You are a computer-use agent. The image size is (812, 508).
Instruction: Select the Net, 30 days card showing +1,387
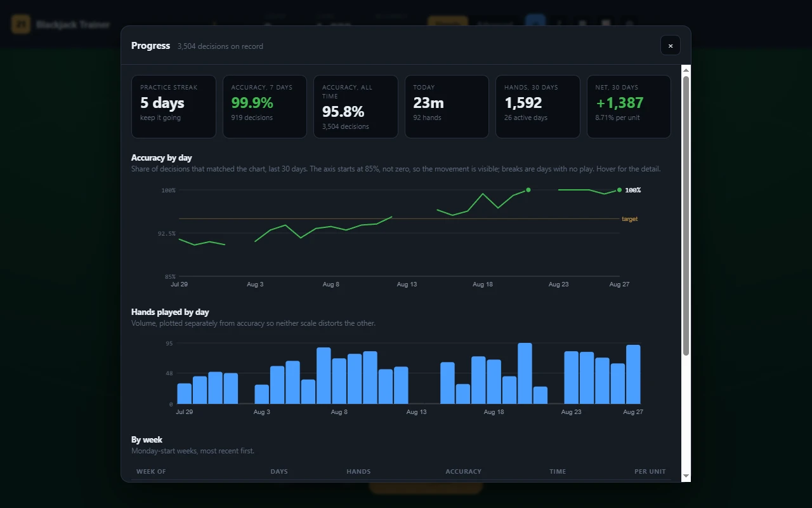pos(629,107)
